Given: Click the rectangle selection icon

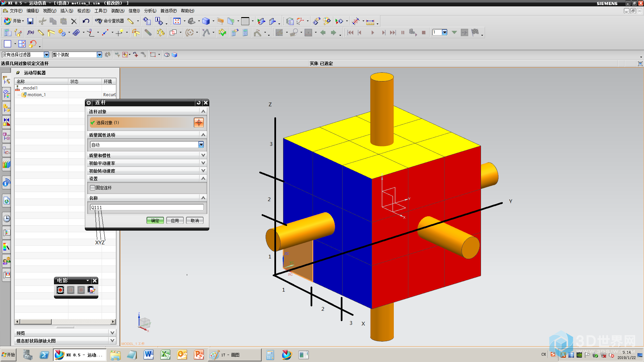Looking at the screenshot, I should (x=153, y=55).
